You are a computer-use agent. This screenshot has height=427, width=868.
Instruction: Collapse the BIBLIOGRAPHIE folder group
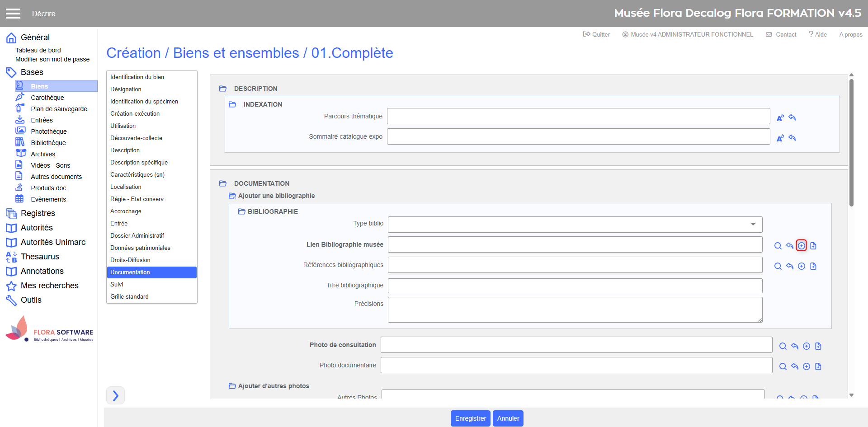coord(241,211)
